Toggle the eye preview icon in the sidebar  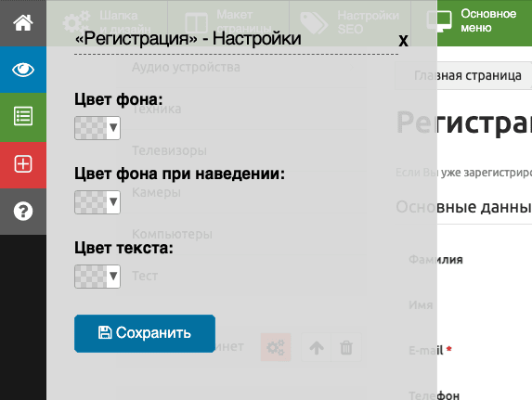pyautogui.click(x=23, y=70)
